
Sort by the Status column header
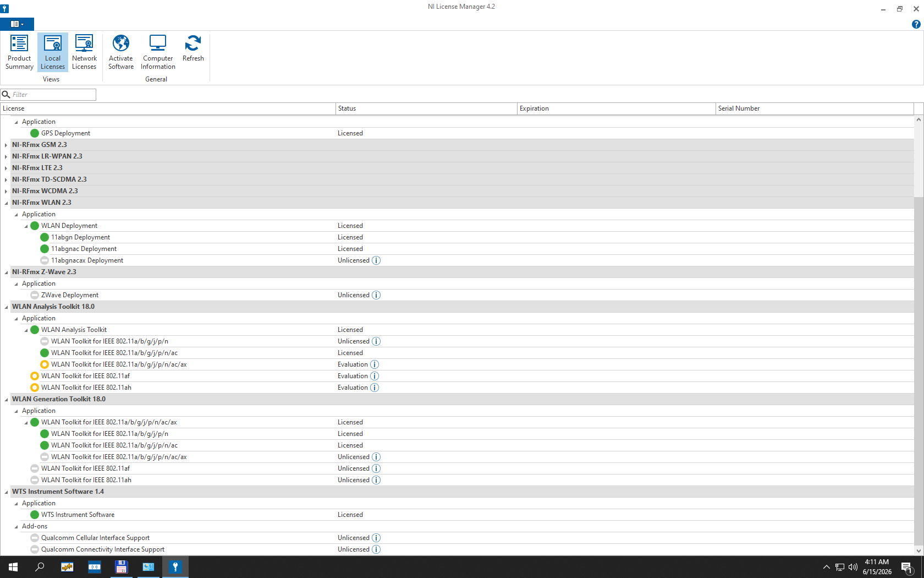click(x=426, y=108)
